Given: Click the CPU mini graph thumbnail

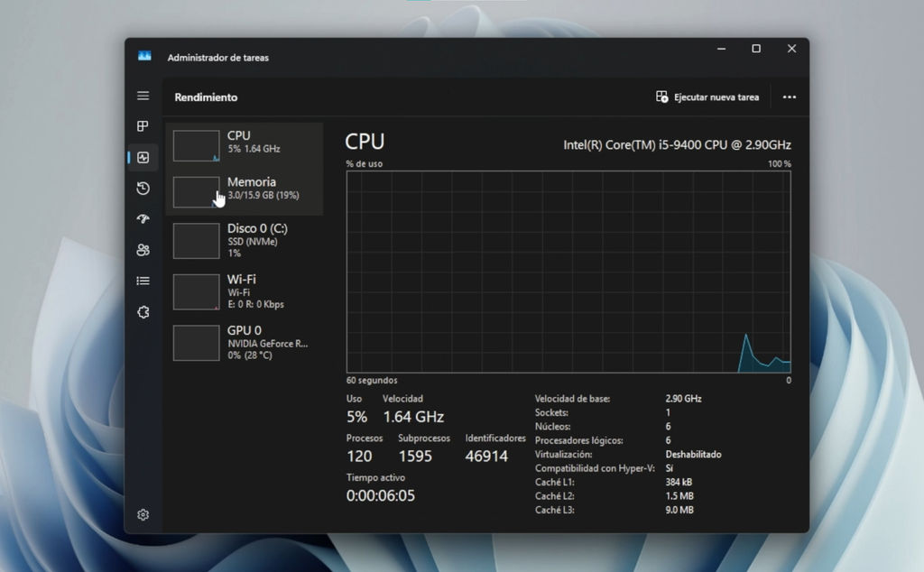Looking at the screenshot, I should tap(196, 146).
